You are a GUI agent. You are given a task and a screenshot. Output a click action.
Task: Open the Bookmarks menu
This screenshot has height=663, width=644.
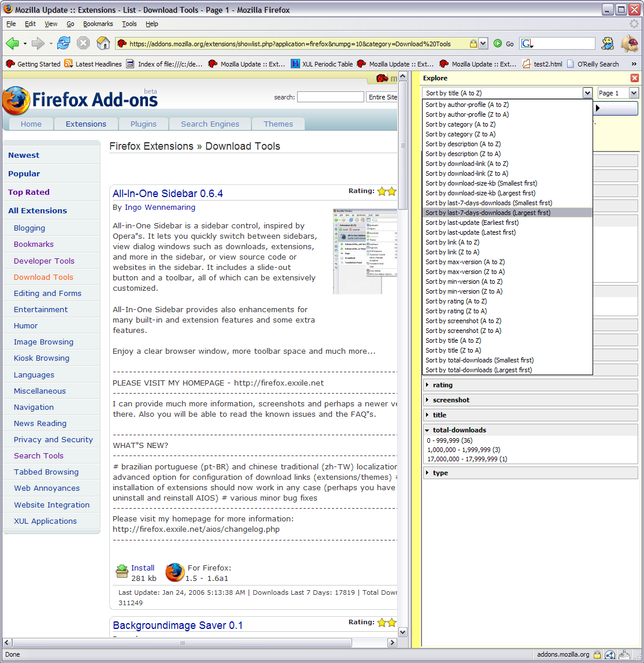pos(98,24)
